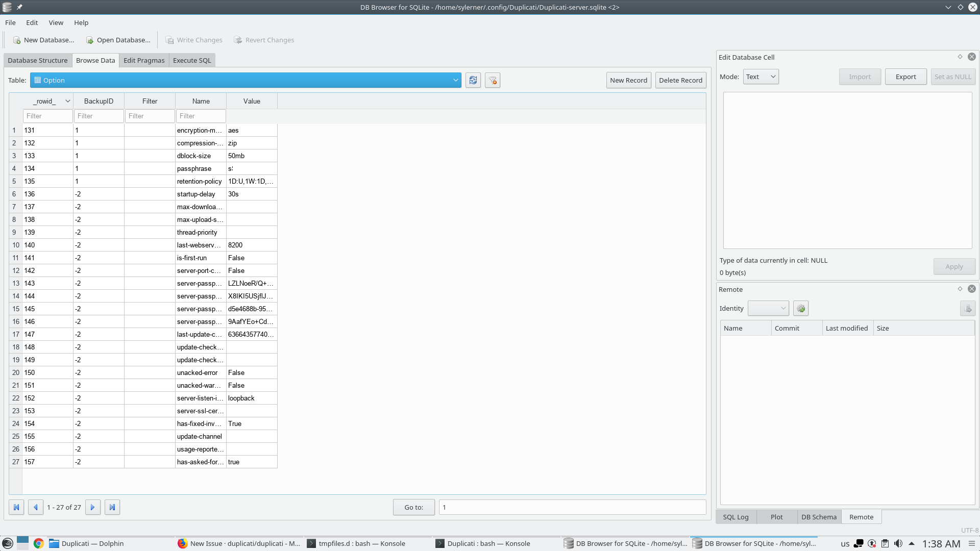Open the Edit menu
The height and width of the screenshot is (551, 980).
point(32,22)
